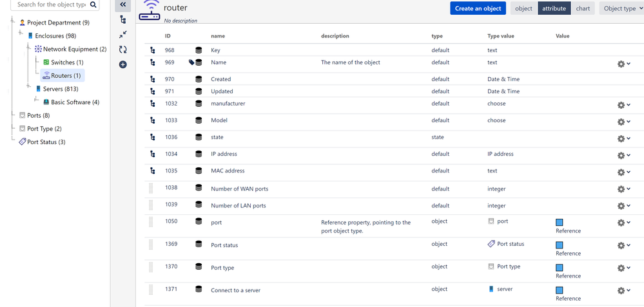
Task: Click the refresh icon in sidebar toolbar
Action: coord(122,50)
